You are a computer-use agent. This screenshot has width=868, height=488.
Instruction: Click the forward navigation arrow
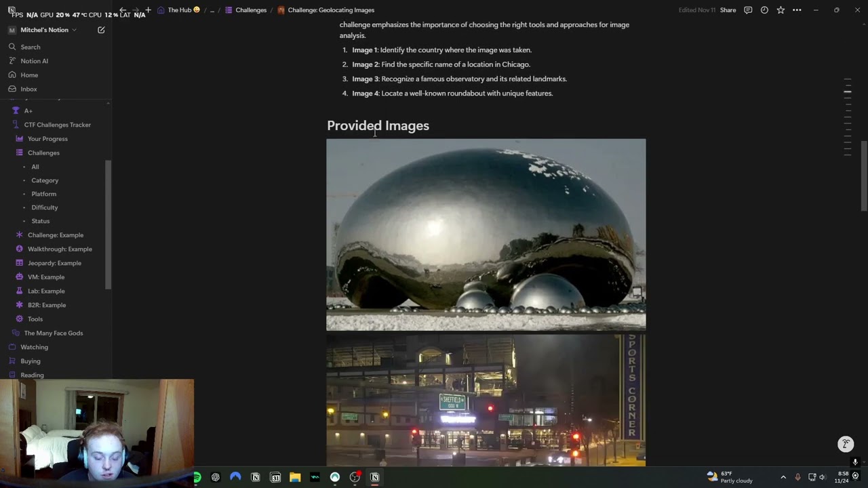(x=136, y=10)
